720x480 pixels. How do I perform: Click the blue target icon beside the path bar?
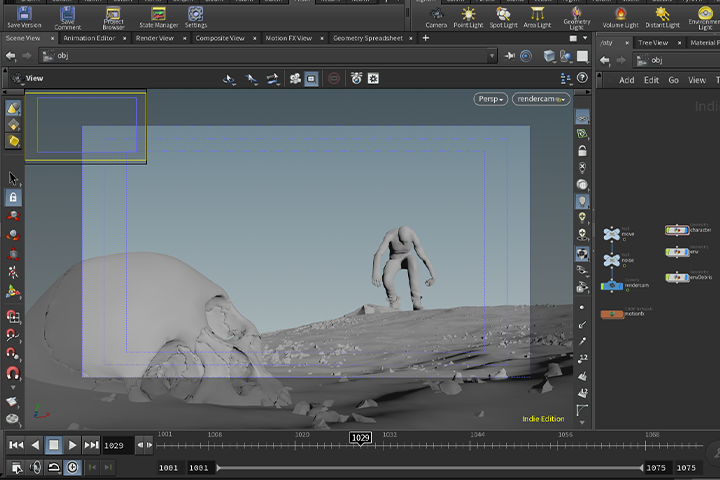(526, 56)
